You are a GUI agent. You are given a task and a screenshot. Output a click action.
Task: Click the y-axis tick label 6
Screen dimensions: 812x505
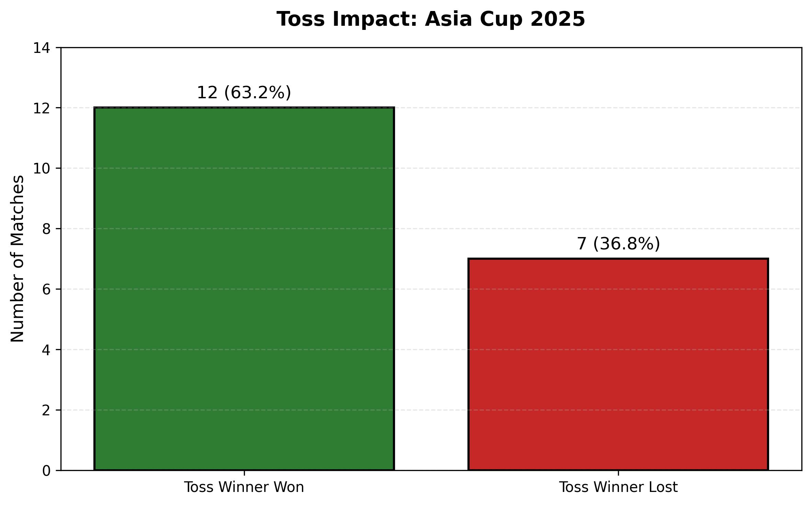tap(47, 290)
